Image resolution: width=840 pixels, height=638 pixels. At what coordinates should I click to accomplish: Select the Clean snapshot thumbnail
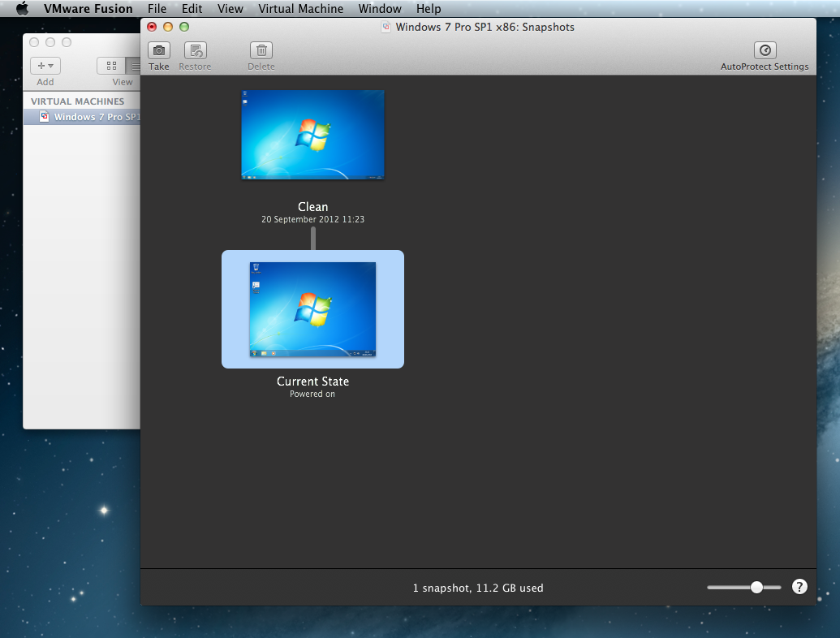(312, 135)
